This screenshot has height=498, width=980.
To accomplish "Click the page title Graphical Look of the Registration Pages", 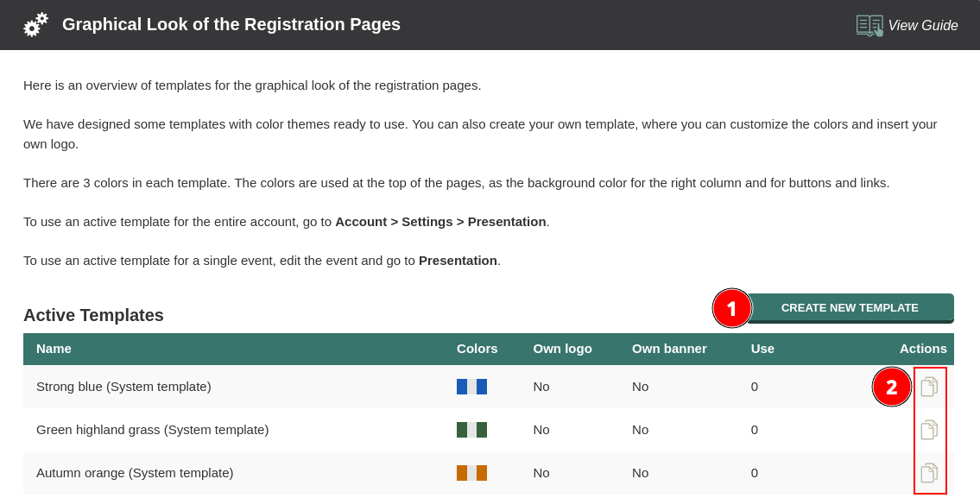I will click(x=231, y=24).
